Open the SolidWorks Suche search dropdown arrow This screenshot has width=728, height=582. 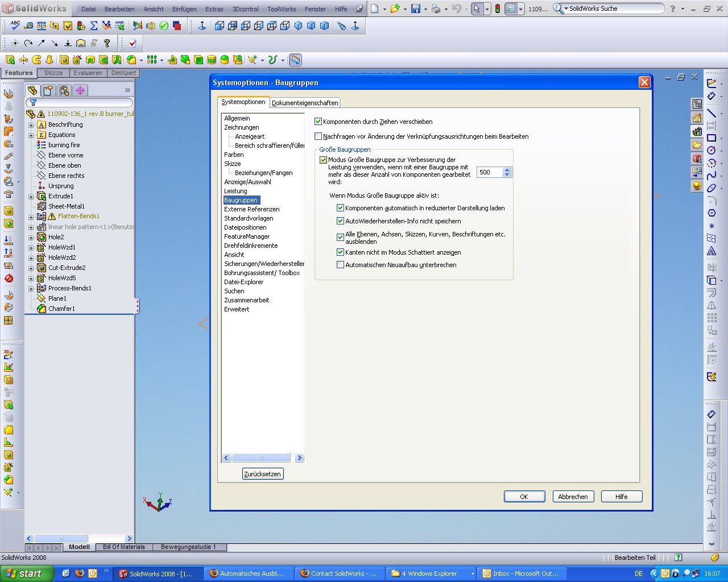pos(566,9)
